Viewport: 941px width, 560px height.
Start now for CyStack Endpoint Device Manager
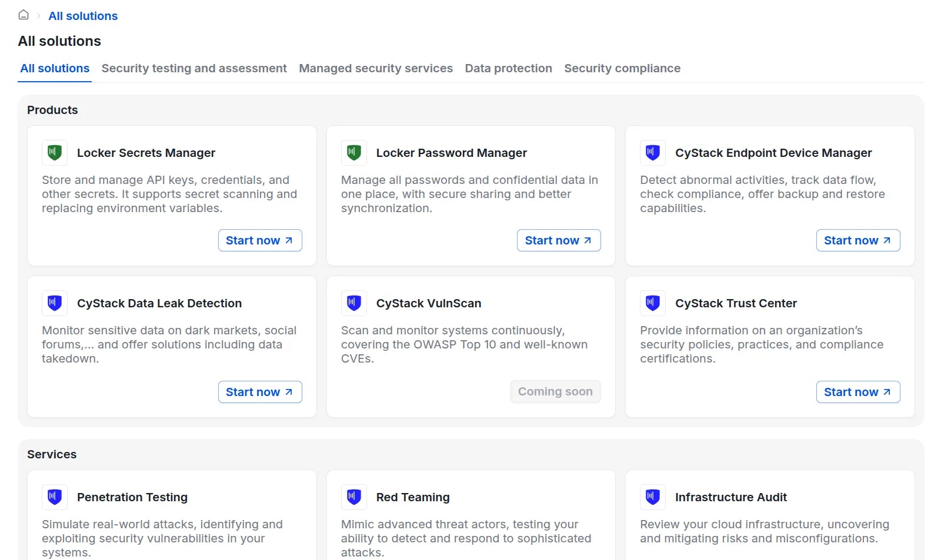(858, 240)
